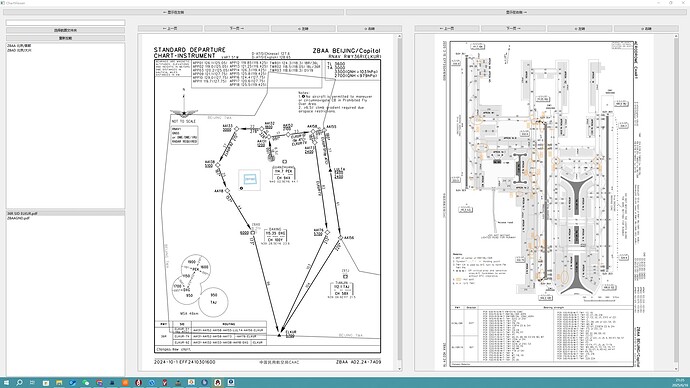Viewport: 690px width, 388px height.
Task: Click the wide show-on-left bar at top
Action: [x=173, y=12]
